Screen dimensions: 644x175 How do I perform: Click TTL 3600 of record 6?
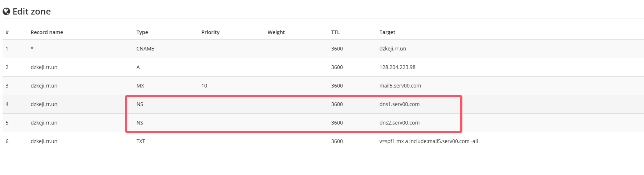[x=337, y=141]
